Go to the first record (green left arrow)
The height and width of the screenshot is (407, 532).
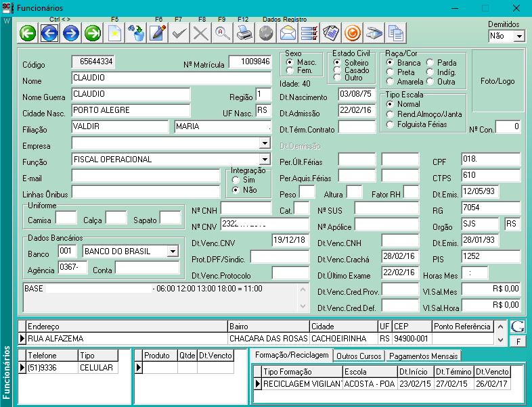click(27, 32)
